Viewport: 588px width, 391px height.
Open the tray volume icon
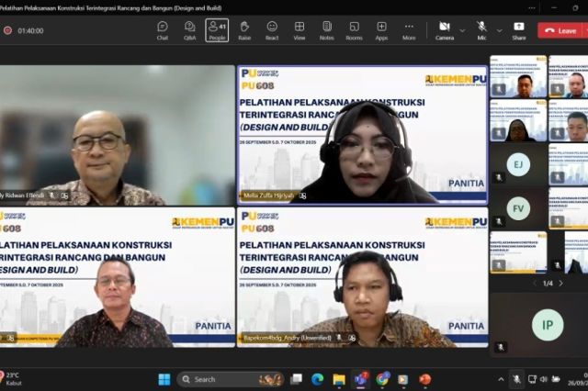pos(543,379)
